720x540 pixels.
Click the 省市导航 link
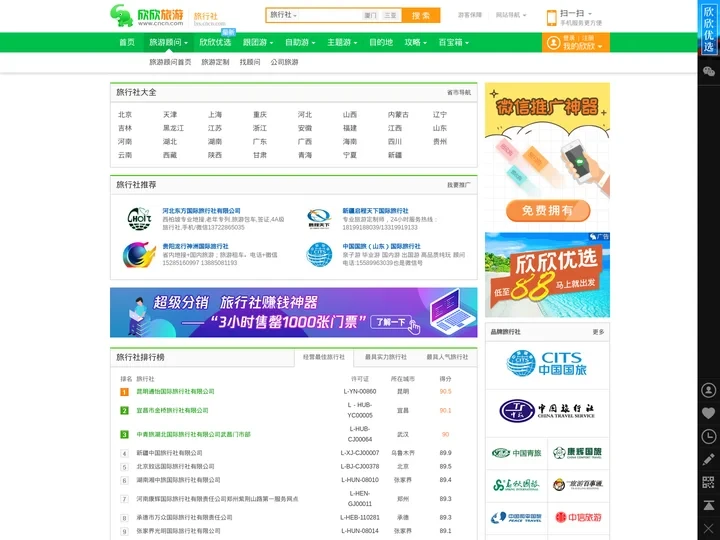pyautogui.click(x=459, y=93)
